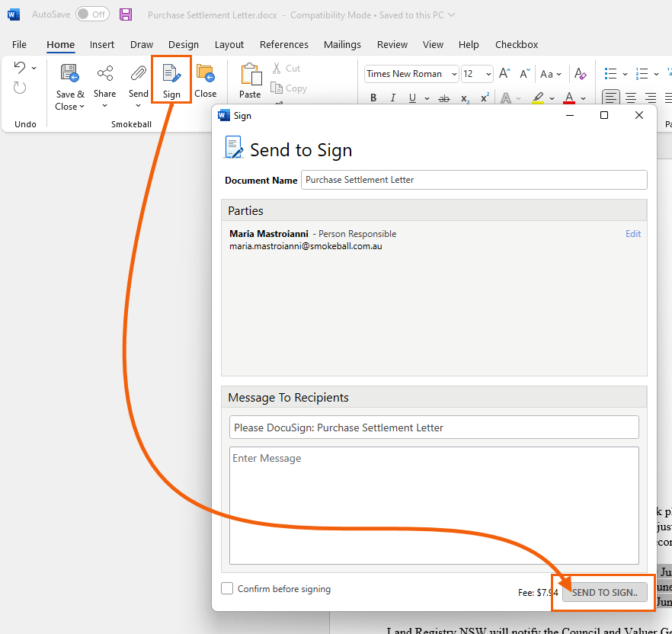
Task: Apply the red font color
Action: pyautogui.click(x=568, y=98)
